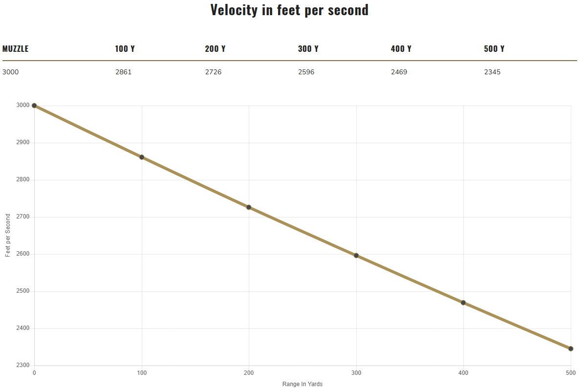Click the "Range In Yards" axis title
The width and height of the screenshot is (582, 392).
click(x=302, y=384)
